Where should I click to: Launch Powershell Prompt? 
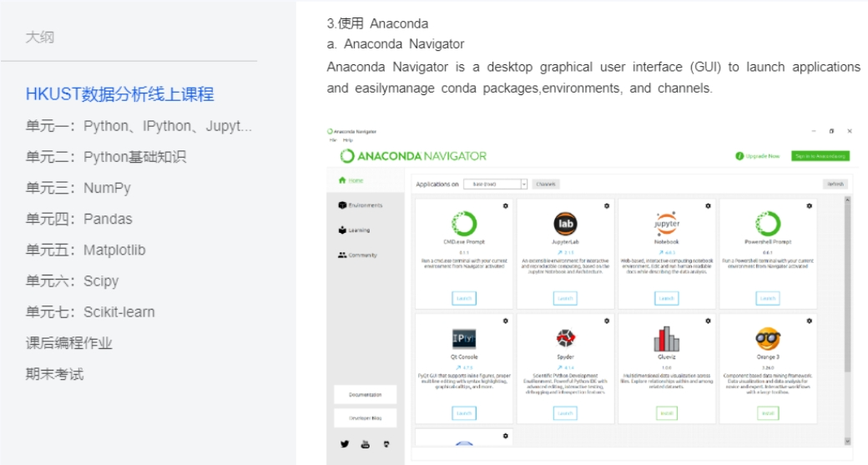(x=768, y=298)
